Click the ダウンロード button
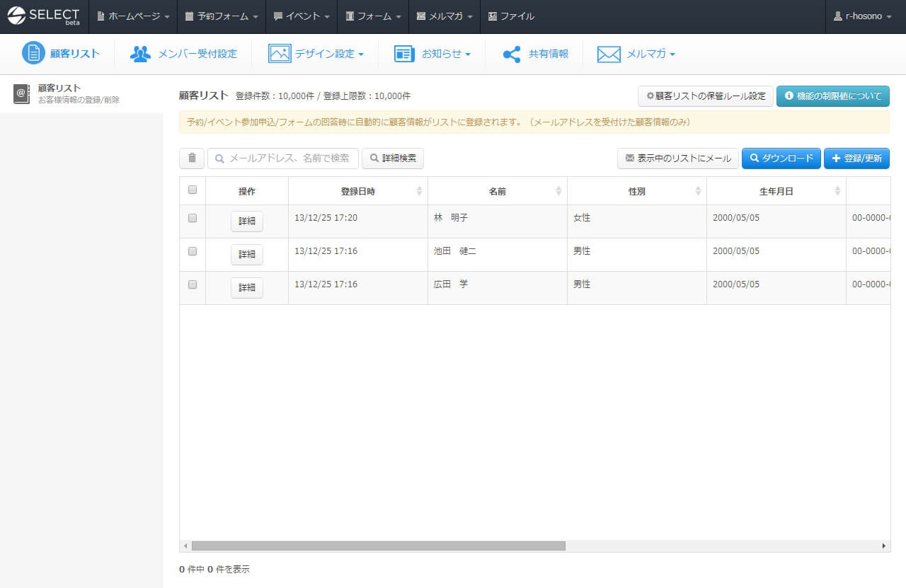Screen dimensions: 906x588 (x=781, y=158)
